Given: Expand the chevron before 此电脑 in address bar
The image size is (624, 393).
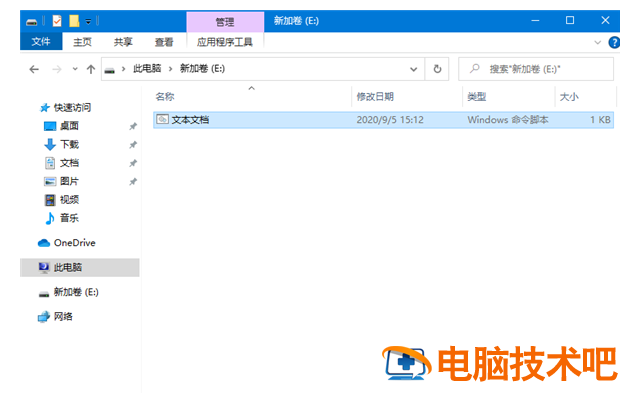Looking at the screenshot, I should (x=123, y=69).
